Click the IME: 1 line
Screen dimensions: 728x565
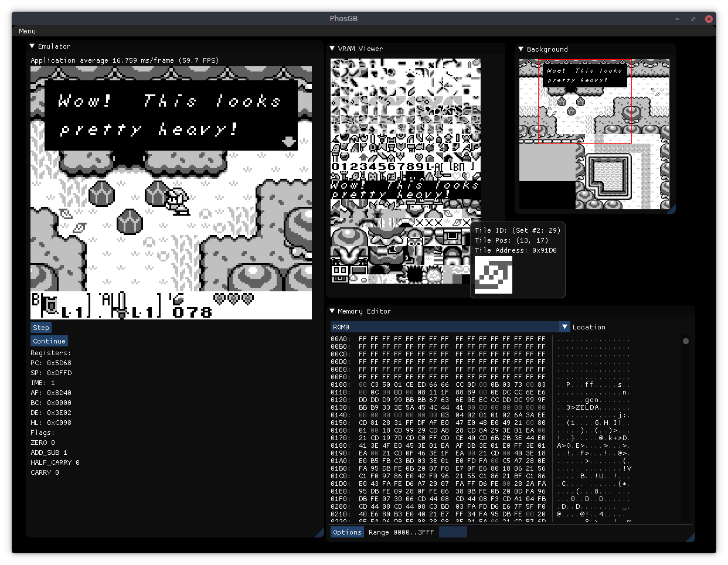[x=43, y=383]
